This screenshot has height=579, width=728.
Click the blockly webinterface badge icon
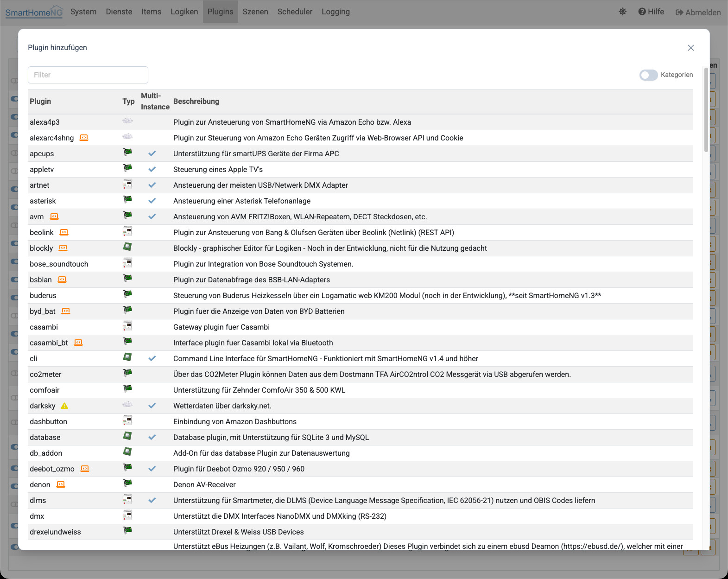pyautogui.click(x=63, y=248)
